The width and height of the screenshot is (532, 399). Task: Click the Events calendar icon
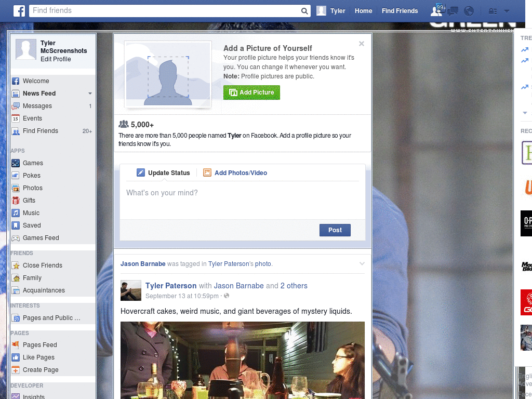(x=16, y=118)
